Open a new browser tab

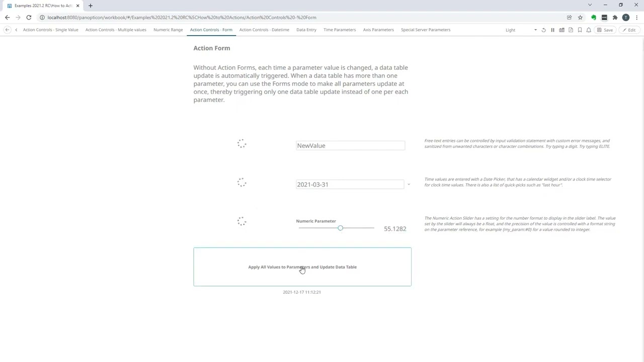click(x=91, y=6)
